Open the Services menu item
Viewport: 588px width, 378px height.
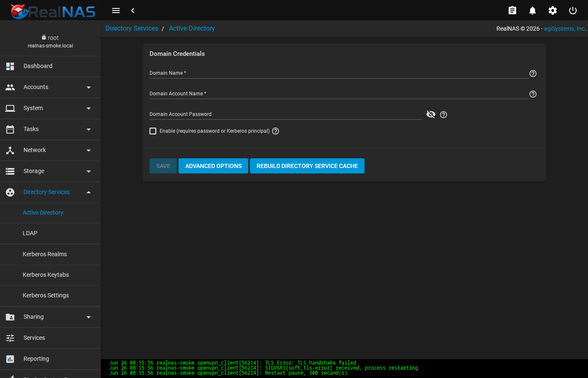pyautogui.click(x=50, y=338)
